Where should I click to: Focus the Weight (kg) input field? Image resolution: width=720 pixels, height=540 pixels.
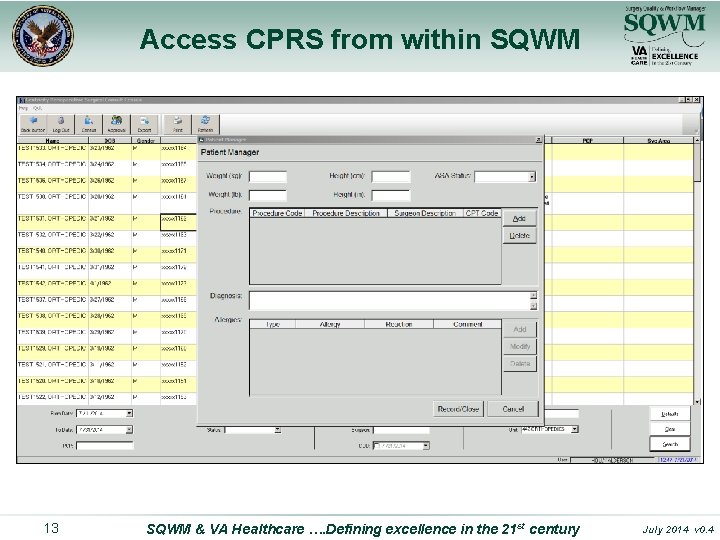pos(268,177)
